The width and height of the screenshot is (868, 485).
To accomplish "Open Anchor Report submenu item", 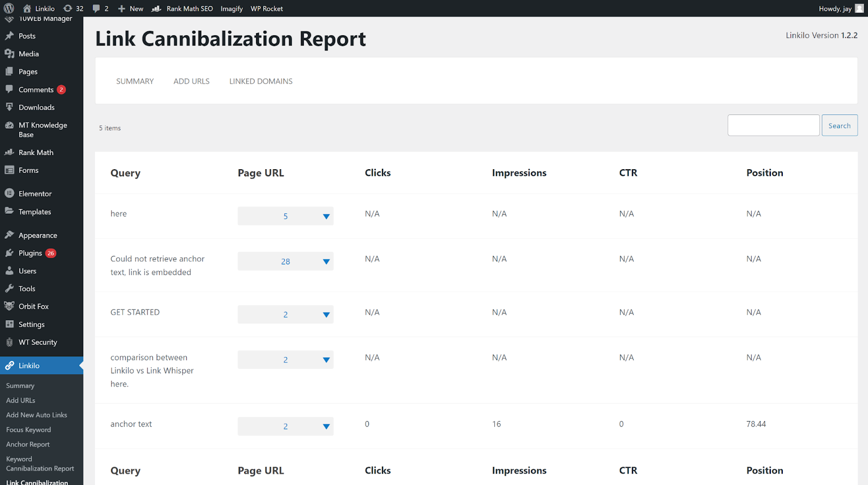I will coord(28,444).
